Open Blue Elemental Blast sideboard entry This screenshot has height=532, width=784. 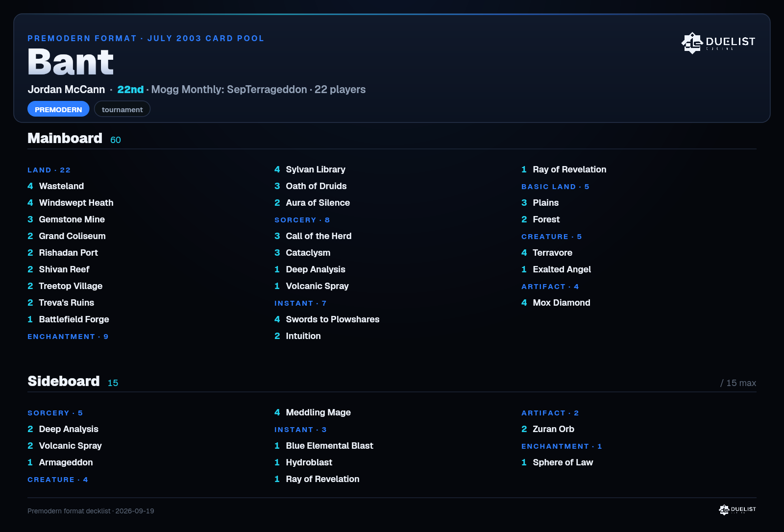[324, 446]
